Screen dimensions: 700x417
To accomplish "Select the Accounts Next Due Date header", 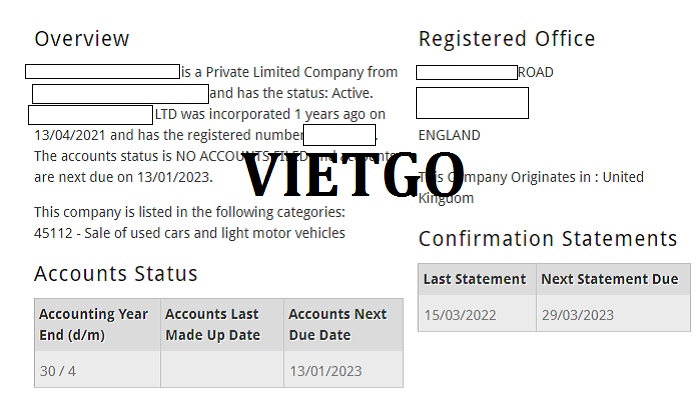I will (343, 325).
